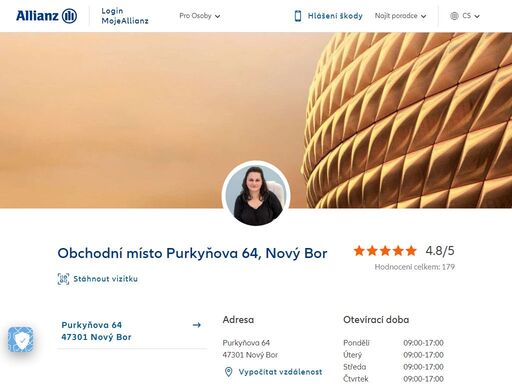Image resolution: width=512 pixels, height=384 pixels.
Task: Click the arrow next to Purkyňova 64 address
Action: 197,325
